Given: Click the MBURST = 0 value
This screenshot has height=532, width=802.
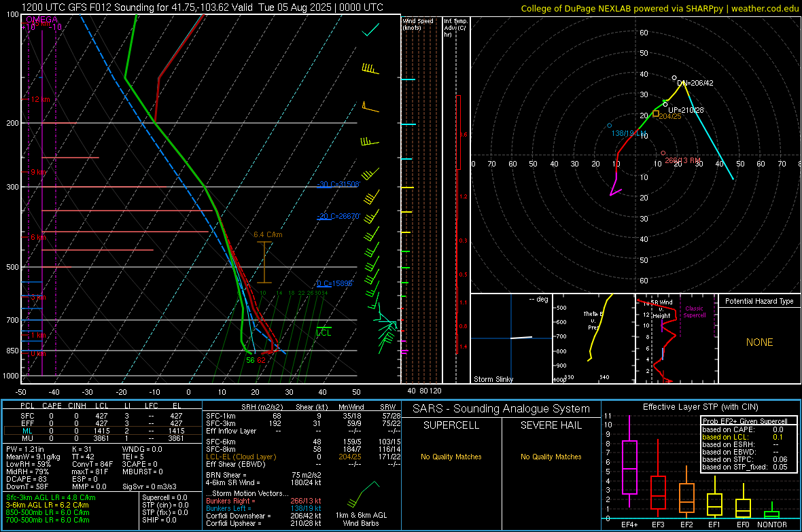Looking at the screenshot, I should tap(143, 472).
